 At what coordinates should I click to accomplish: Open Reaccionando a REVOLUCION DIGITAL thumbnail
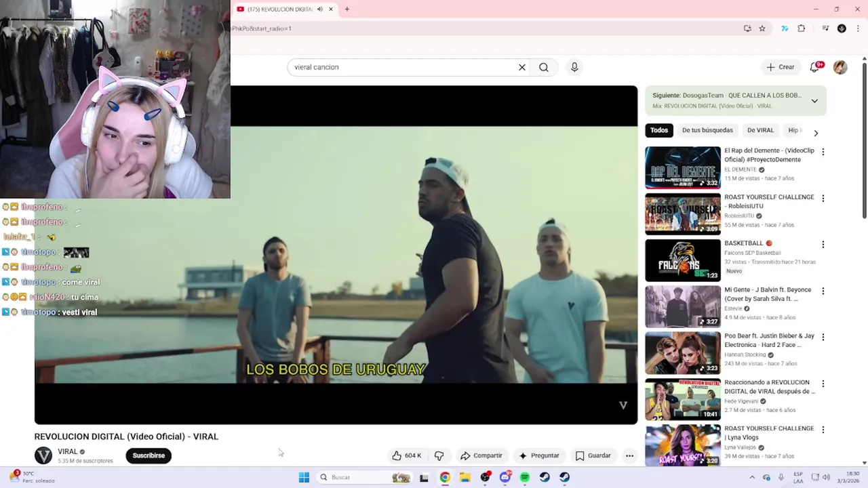tap(683, 399)
